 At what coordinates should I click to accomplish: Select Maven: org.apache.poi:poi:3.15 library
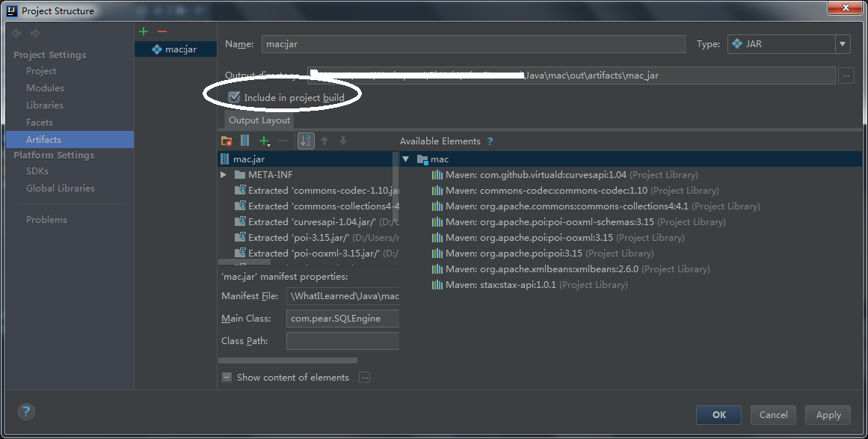(543, 253)
